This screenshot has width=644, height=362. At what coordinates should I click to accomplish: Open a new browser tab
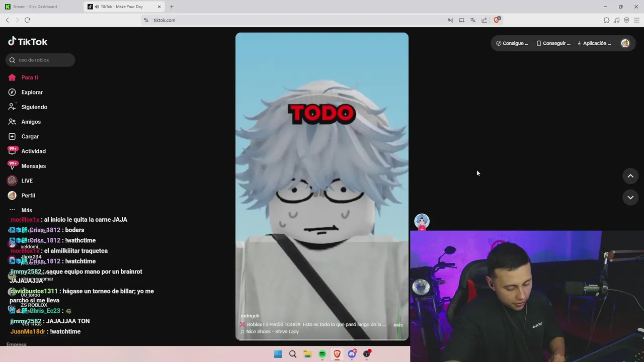172,7
